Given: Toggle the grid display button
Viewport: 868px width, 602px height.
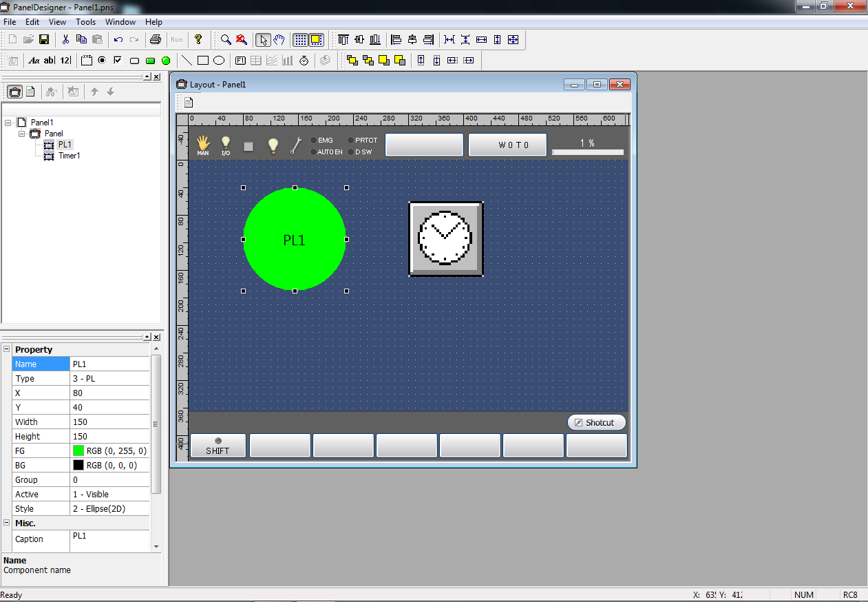Looking at the screenshot, I should pyautogui.click(x=301, y=40).
